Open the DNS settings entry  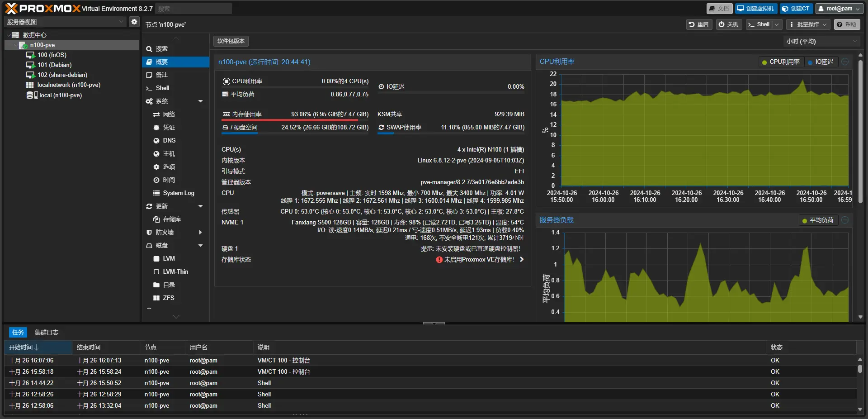(169, 140)
